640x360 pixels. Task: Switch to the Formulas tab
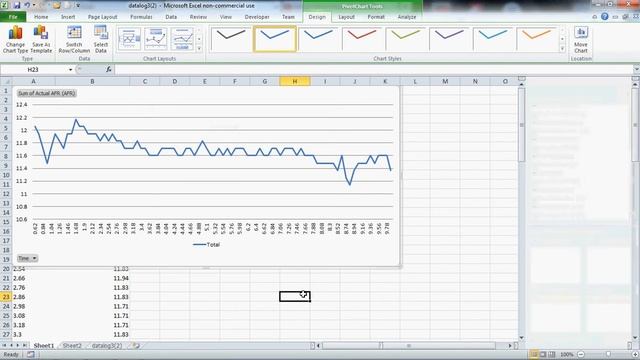(141, 17)
